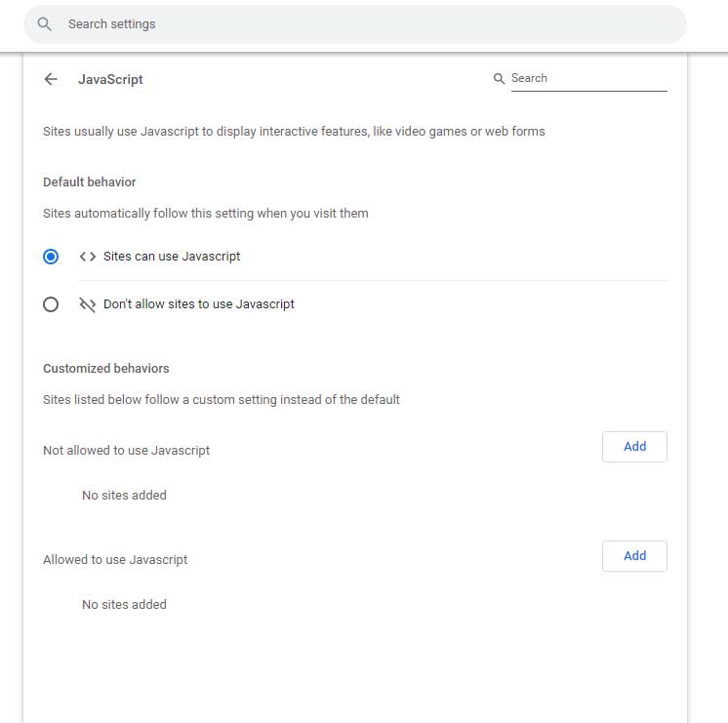Screen dimensions: 728x723
Task: Click the Not allowed to use Javascript label
Action: coord(126,451)
